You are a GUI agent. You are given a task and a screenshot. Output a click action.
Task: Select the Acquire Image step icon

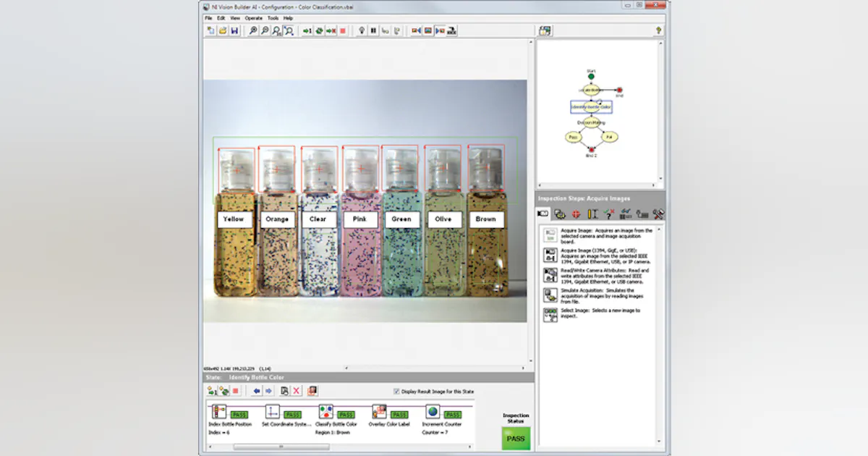point(550,235)
